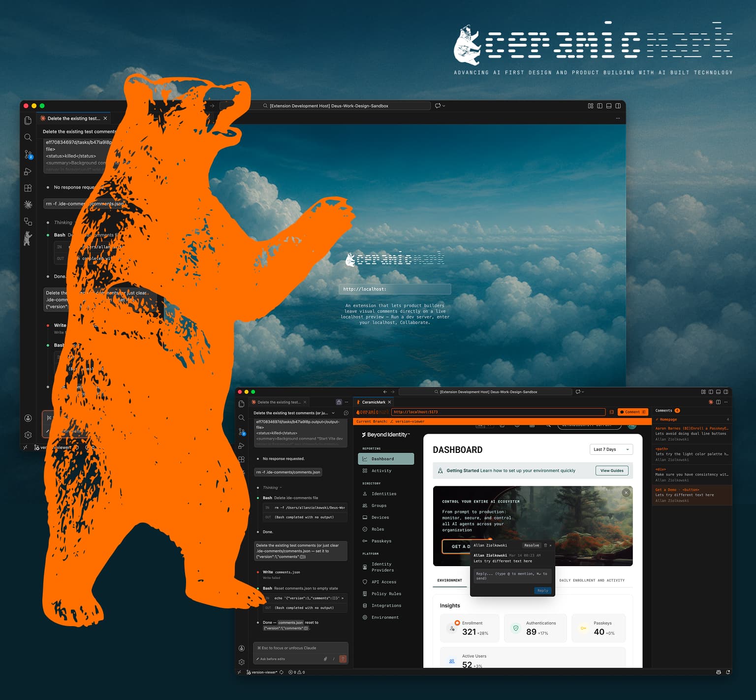The height and width of the screenshot is (700, 756).
Task: Toggle primary sidebar layout icon in upper window
Action: [x=599, y=106]
